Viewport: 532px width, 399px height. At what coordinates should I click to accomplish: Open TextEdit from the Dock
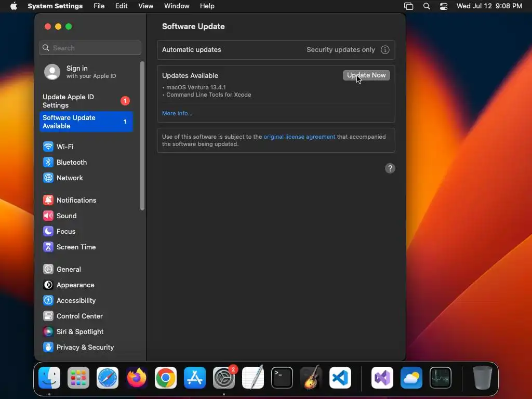point(253,377)
